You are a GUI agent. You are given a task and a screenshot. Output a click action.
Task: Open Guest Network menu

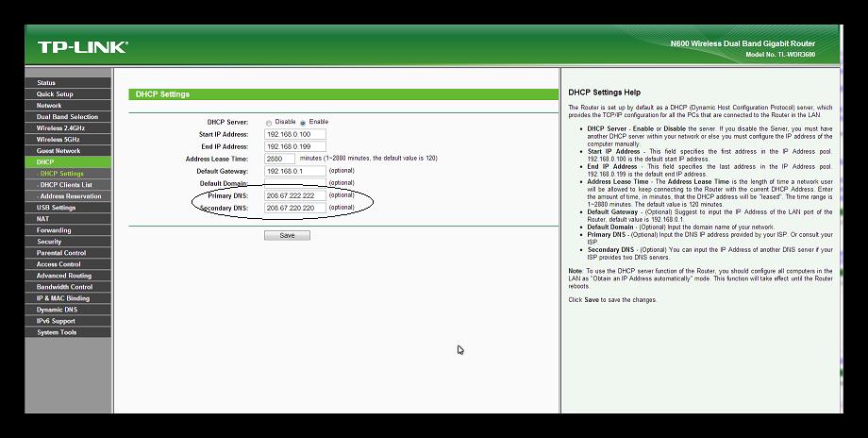point(68,151)
